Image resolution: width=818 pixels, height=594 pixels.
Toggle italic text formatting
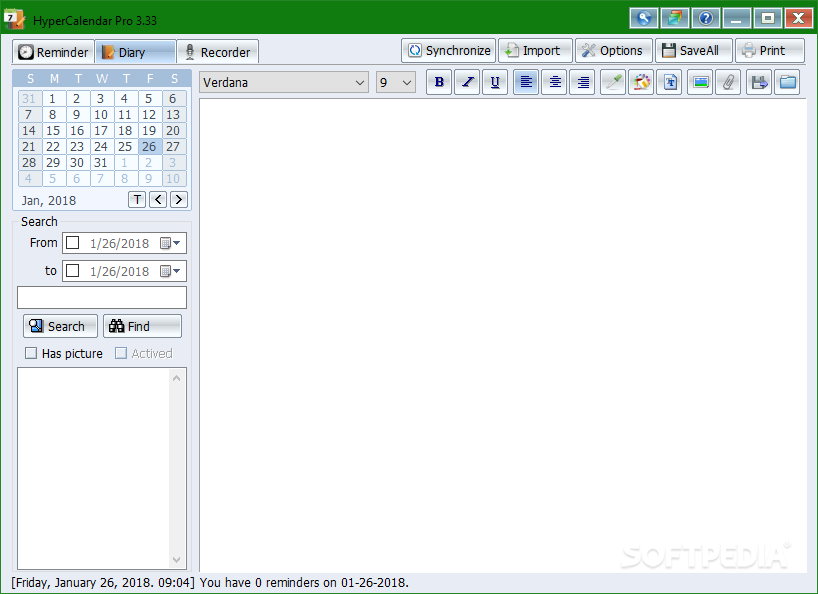pyautogui.click(x=467, y=82)
